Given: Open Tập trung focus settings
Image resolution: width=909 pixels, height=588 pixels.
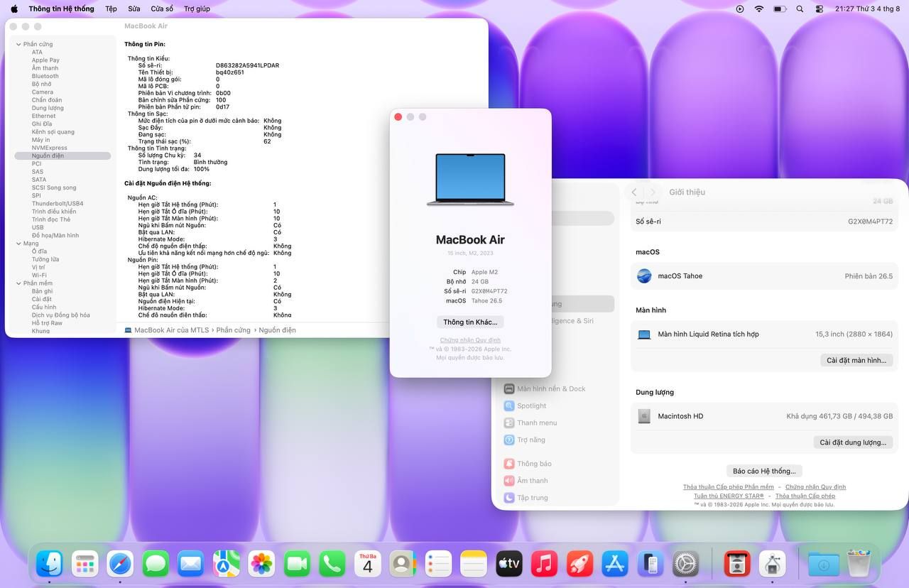Looking at the screenshot, I should point(525,498).
